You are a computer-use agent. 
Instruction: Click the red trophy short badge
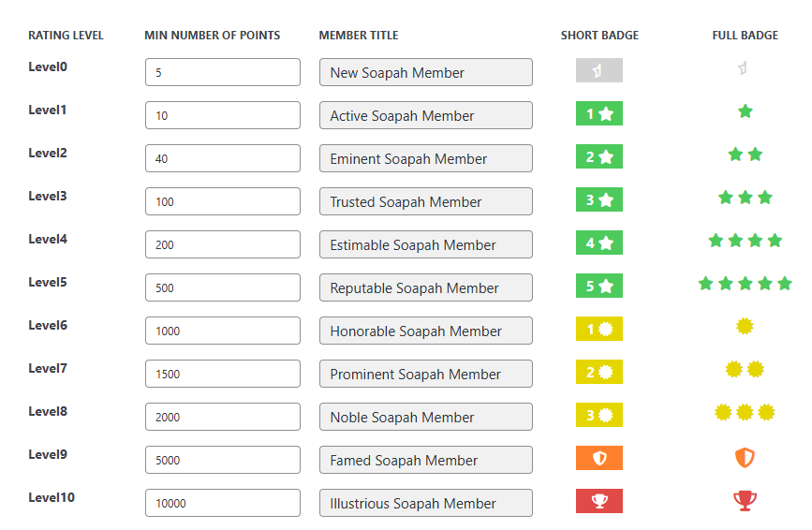[599, 501]
